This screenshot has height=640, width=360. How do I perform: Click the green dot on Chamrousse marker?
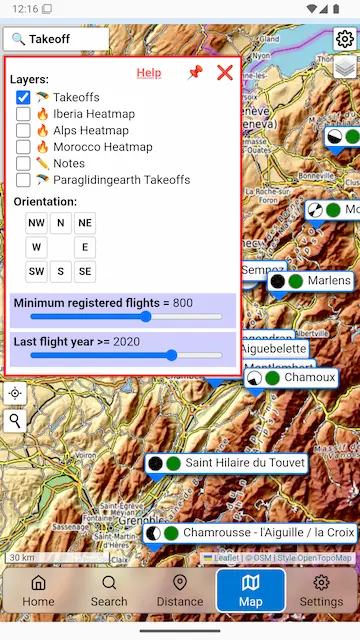(x=171, y=533)
